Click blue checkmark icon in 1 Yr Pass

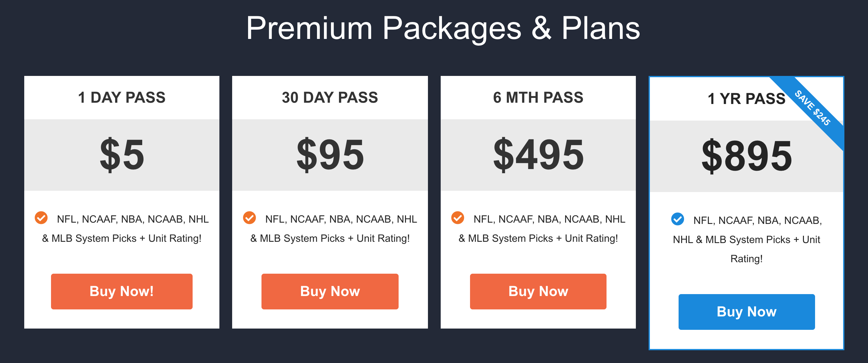click(677, 219)
